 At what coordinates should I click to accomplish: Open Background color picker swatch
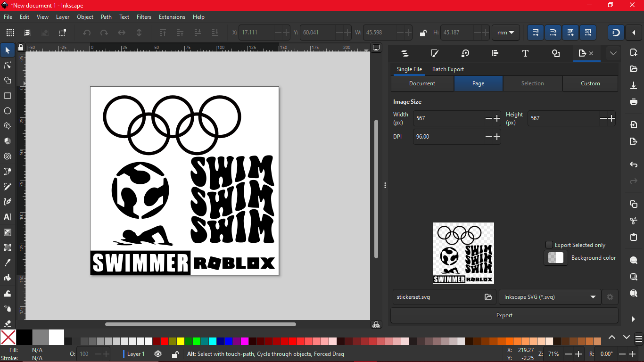pyautogui.click(x=556, y=258)
